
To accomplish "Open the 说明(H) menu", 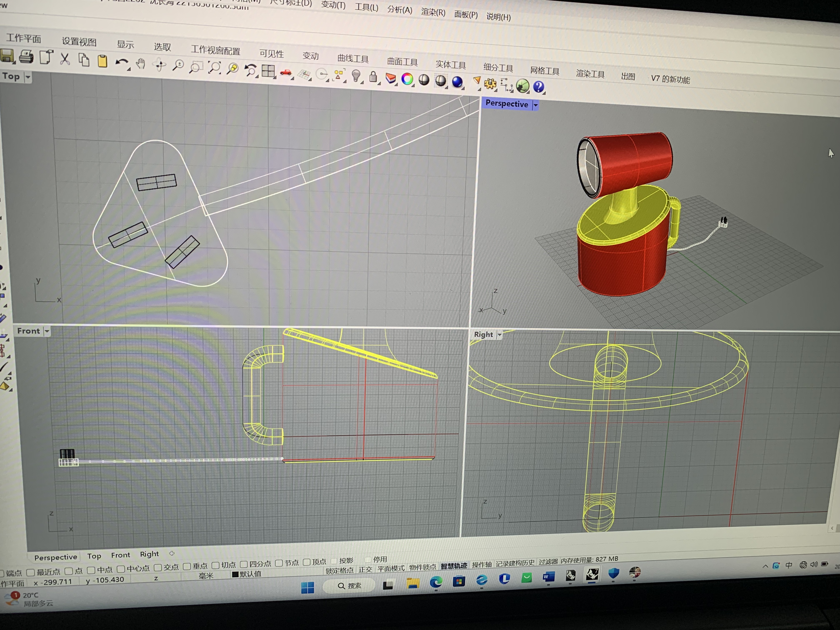I will [498, 17].
